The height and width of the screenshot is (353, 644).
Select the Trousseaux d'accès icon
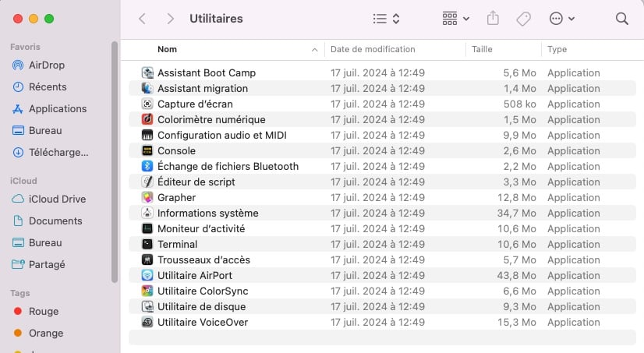[147, 259]
